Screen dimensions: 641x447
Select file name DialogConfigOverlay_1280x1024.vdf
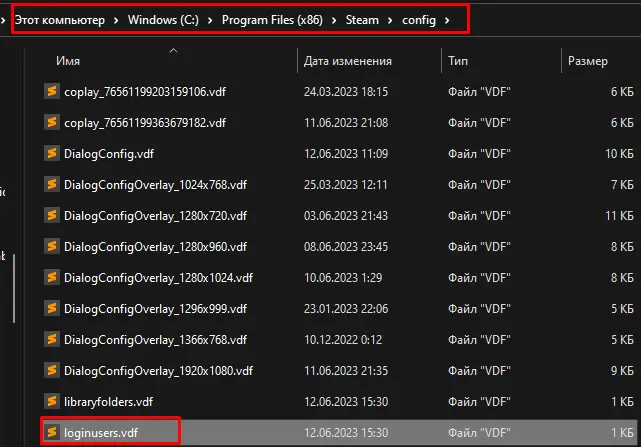(x=158, y=278)
